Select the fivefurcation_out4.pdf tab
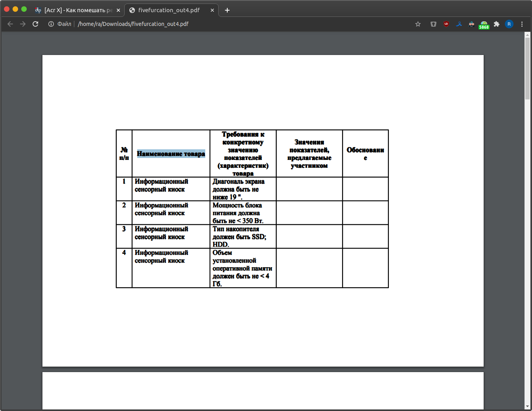Screen dimensions: 532x411 [171, 10]
